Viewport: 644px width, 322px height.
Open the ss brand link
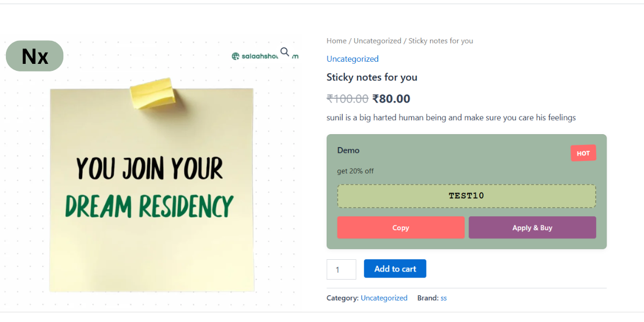pyautogui.click(x=444, y=298)
